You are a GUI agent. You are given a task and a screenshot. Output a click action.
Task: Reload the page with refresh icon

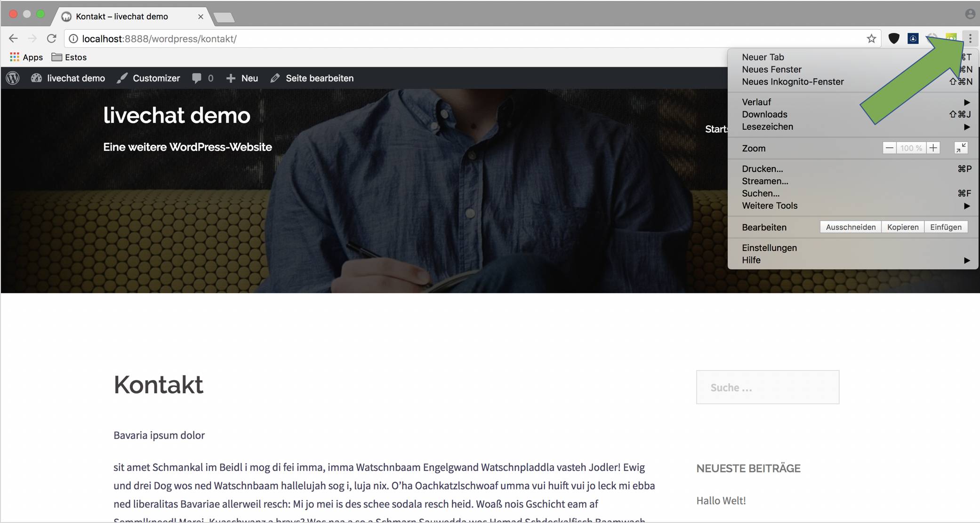pos(52,39)
